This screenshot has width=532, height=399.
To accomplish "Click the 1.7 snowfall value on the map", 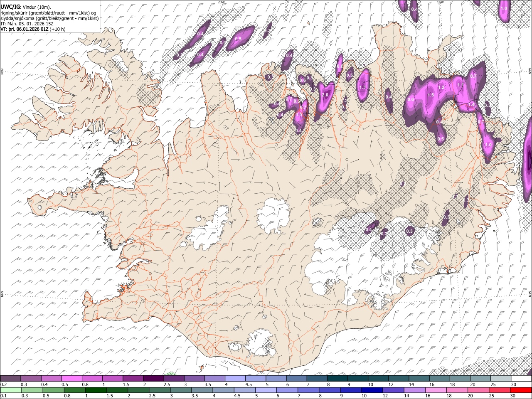I will 362,87.
